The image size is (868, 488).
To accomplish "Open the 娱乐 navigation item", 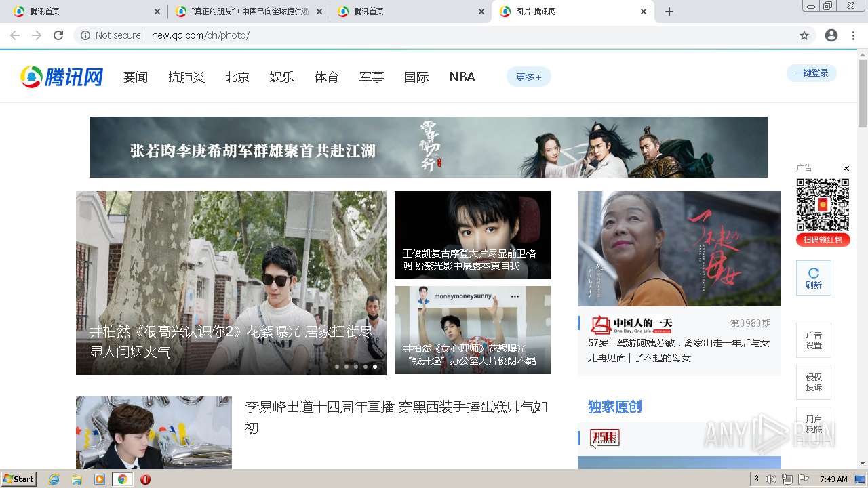I will pos(282,77).
